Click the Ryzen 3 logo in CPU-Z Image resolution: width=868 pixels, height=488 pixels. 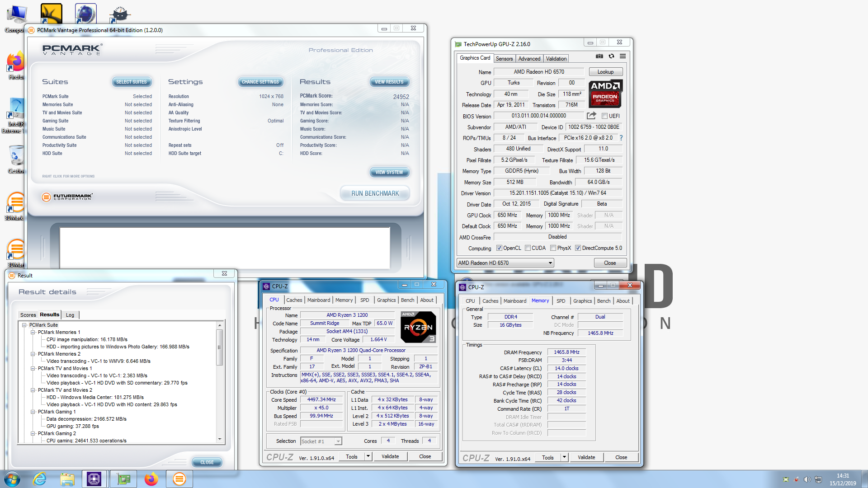[418, 327]
